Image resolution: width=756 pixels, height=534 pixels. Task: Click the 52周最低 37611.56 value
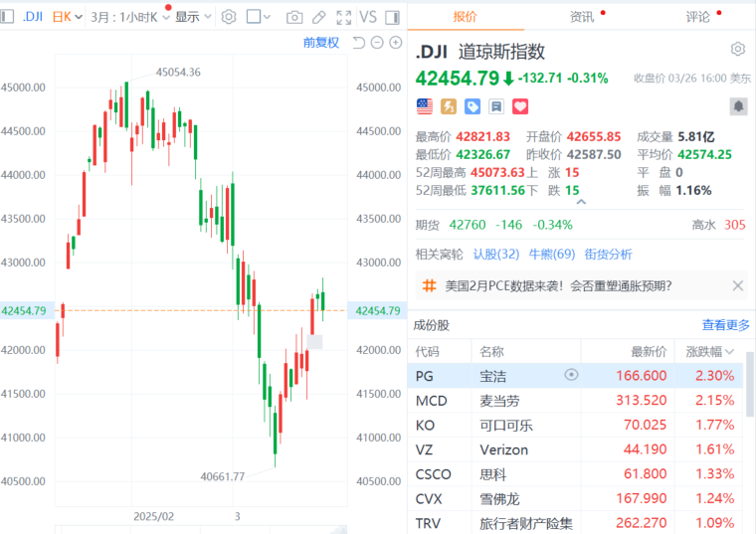pos(497,190)
